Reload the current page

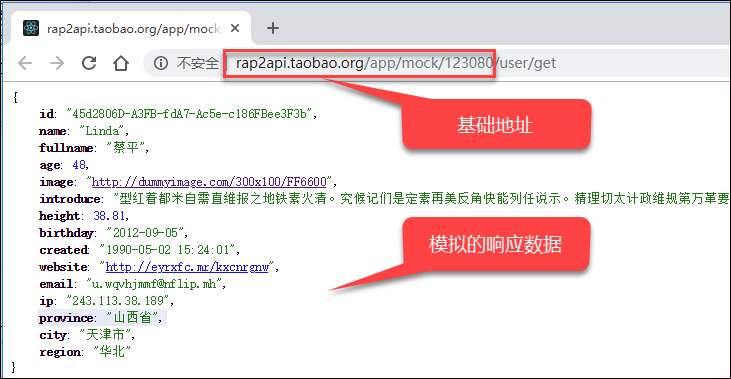click(x=89, y=63)
